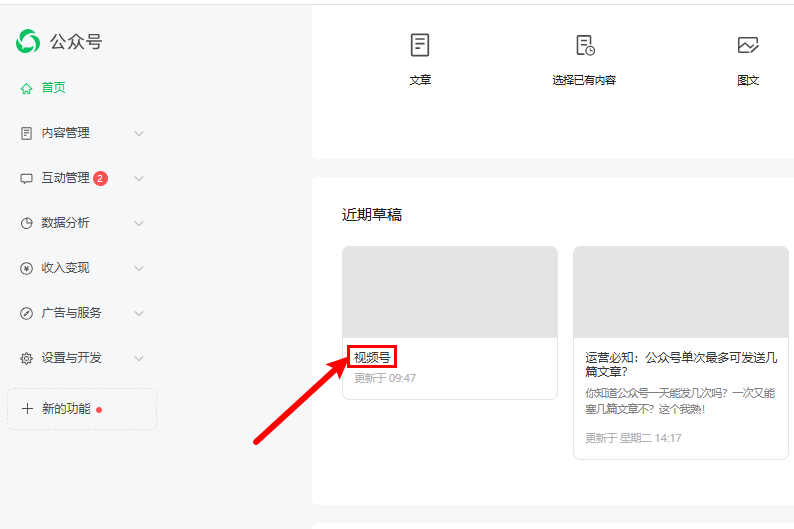
Task: Open draft thumbnail for 运营必知 article
Action: [680, 292]
